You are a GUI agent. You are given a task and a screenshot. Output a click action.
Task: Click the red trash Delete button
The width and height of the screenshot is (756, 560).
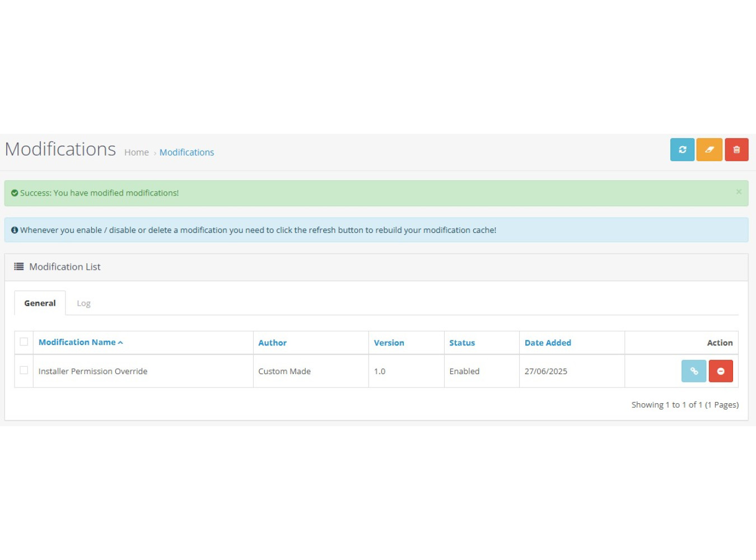(736, 150)
